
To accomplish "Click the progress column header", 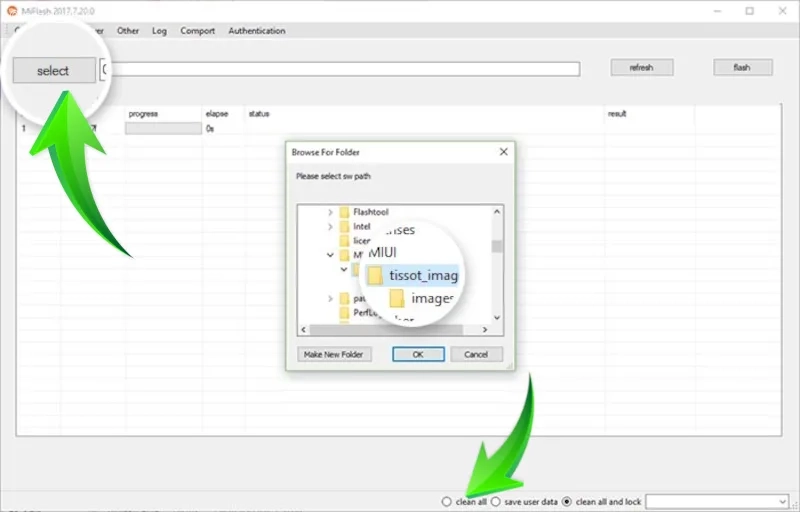I will click(x=143, y=114).
